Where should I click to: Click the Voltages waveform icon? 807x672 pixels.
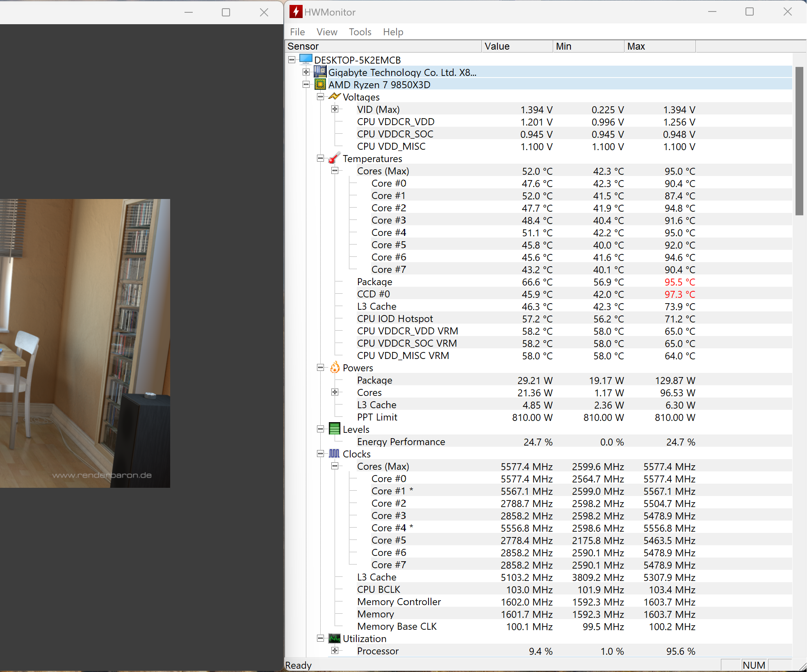pos(335,97)
